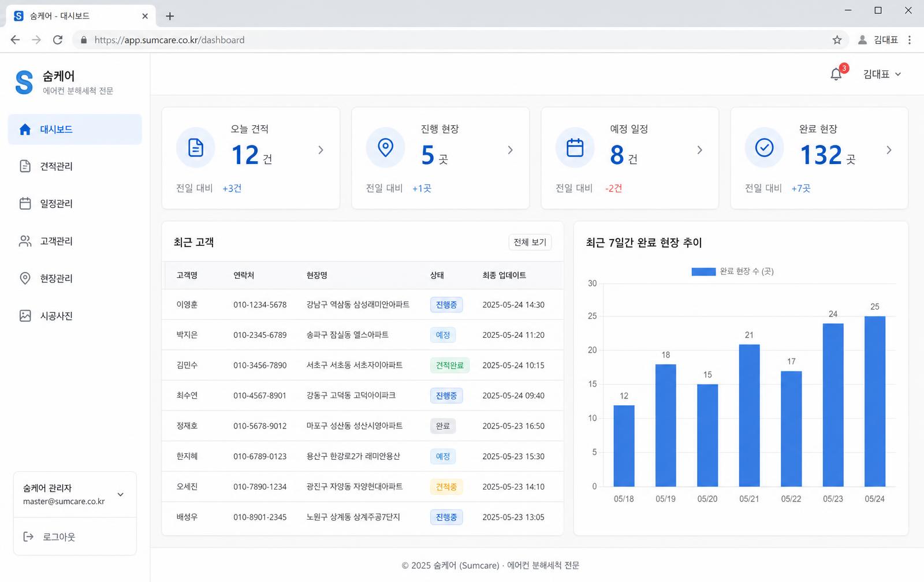Reload the page in the browser

pyautogui.click(x=58, y=40)
